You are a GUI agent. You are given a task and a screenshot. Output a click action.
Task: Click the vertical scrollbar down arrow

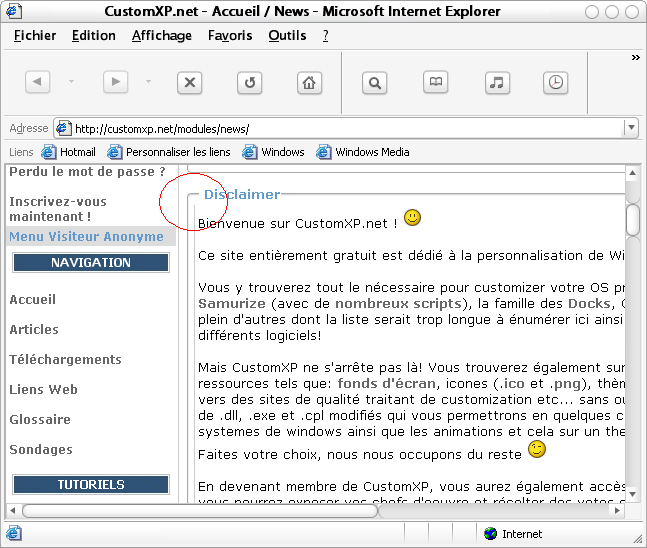pyautogui.click(x=632, y=494)
